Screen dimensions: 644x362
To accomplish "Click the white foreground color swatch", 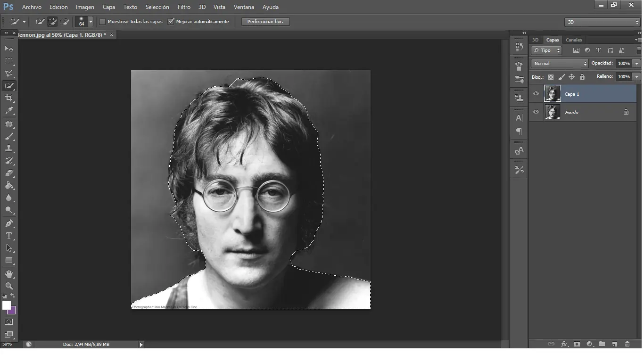I will point(6,305).
